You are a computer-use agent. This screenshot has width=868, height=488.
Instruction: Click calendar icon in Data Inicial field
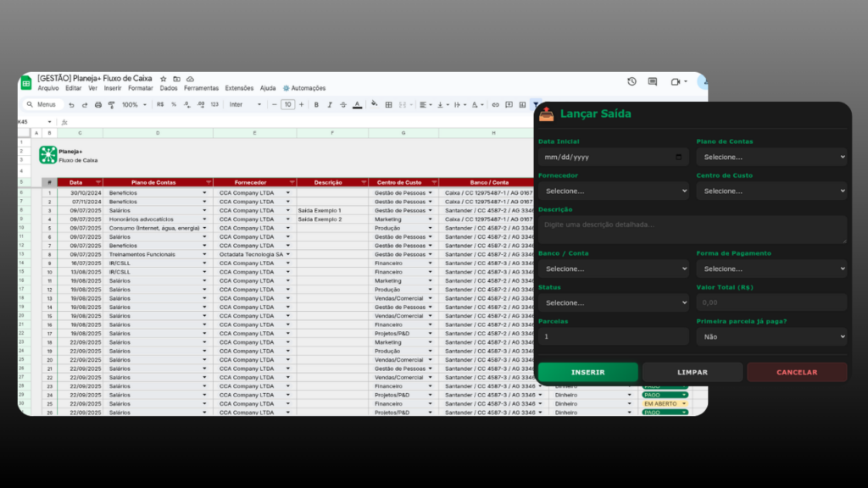coord(679,157)
